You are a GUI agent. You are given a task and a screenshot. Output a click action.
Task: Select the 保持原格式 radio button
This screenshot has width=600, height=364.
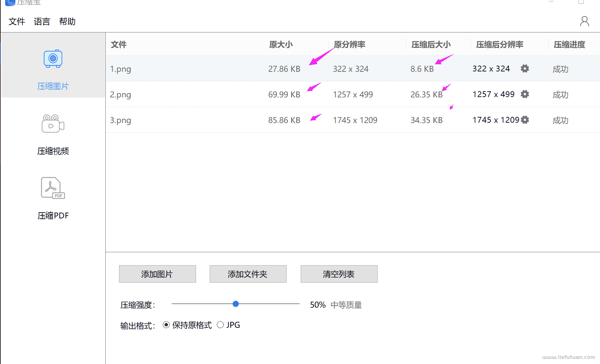pyautogui.click(x=166, y=325)
